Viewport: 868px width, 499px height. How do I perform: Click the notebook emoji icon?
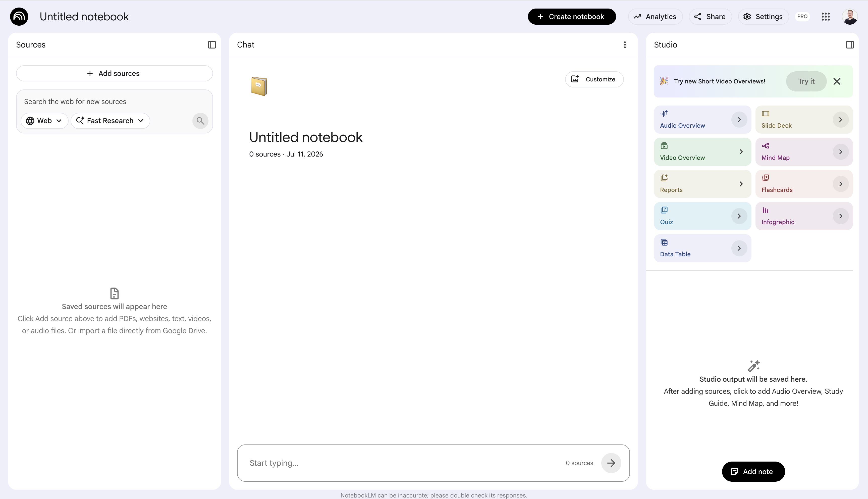259,86
